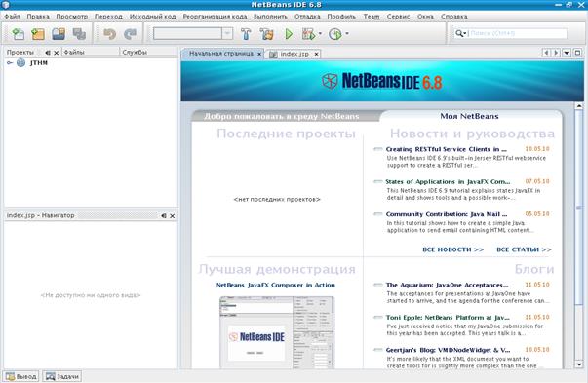Image resolution: width=588 pixels, height=383 pixels.
Task: Click the New File toolbar icon
Action: point(18,34)
